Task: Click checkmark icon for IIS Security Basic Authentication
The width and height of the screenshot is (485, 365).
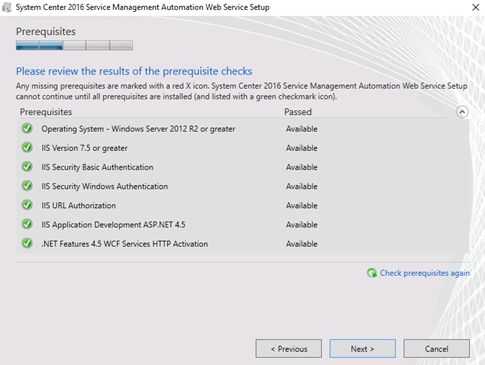Action: tap(27, 167)
